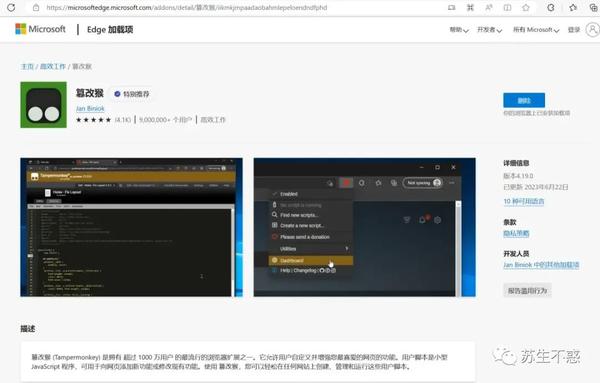Screen dimensions: 600x383
Task: Expand the 帮助 dropdown menu
Action: coord(459,30)
